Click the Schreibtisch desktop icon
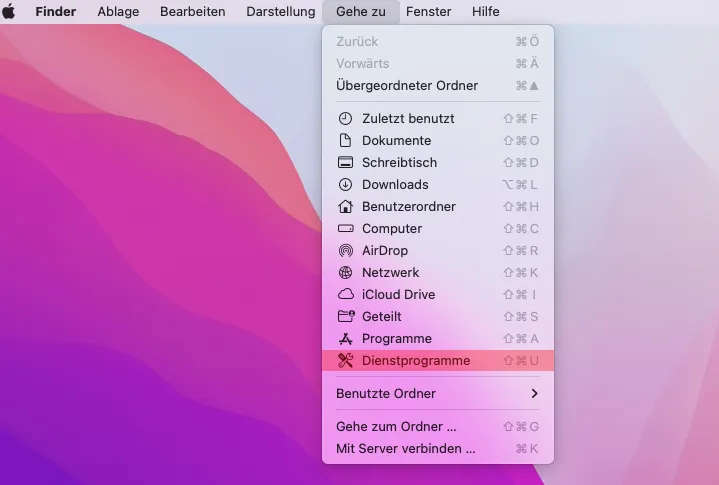The image size is (719, 485). (x=345, y=163)
